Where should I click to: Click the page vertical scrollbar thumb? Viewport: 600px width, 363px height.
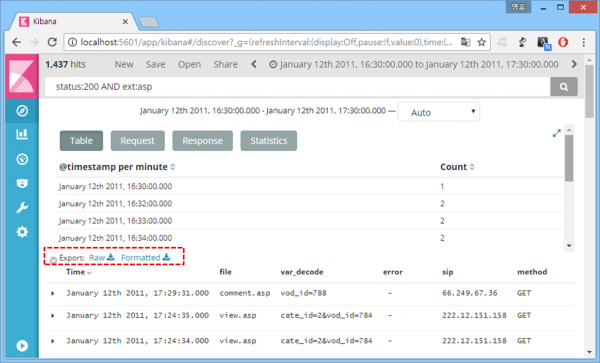(x=589, y=92)
